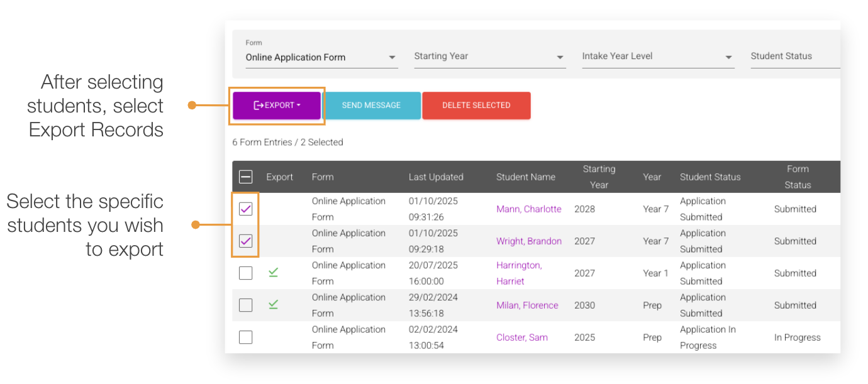Click the green export checkmark on Harrington's row

[273, 273]
